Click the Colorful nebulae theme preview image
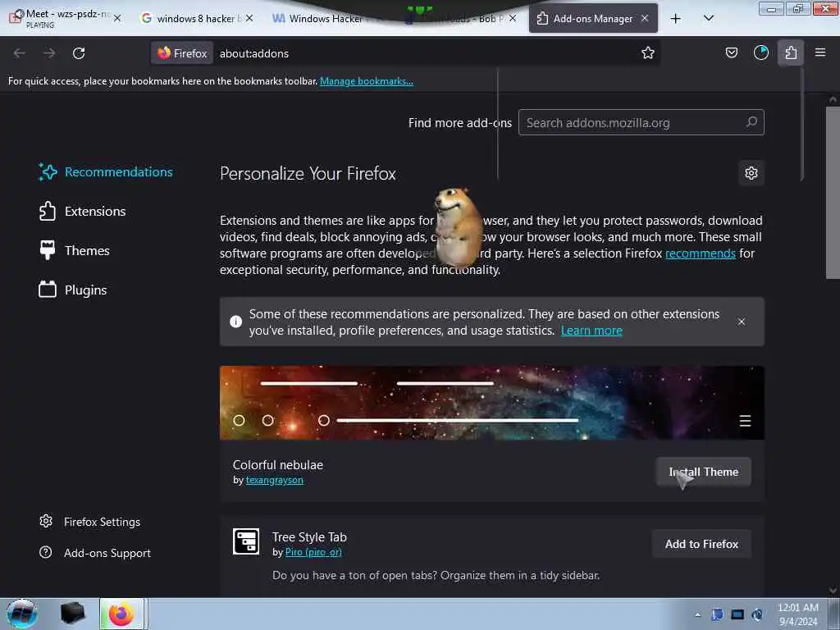This screenshot has height=630, width=840. pyautogui.click(x=492, y=403)
